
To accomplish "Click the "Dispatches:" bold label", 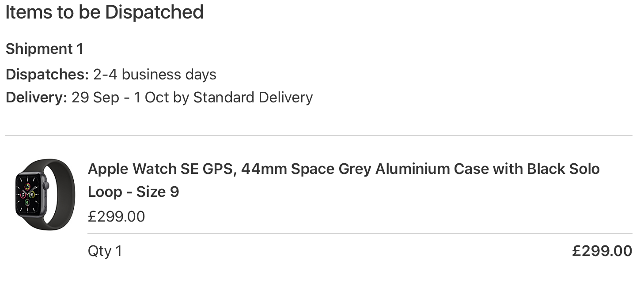I will click(x=47, y=74).
